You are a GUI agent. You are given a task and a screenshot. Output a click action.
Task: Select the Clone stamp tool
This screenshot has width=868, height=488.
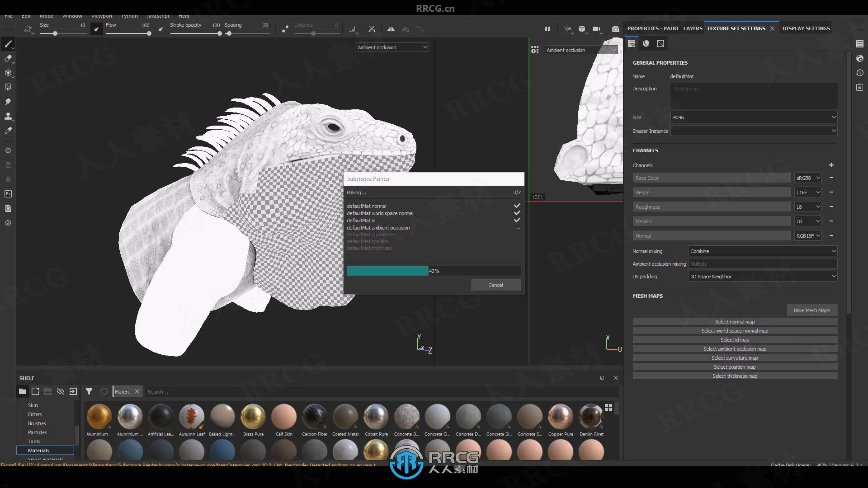click(8, 116)
